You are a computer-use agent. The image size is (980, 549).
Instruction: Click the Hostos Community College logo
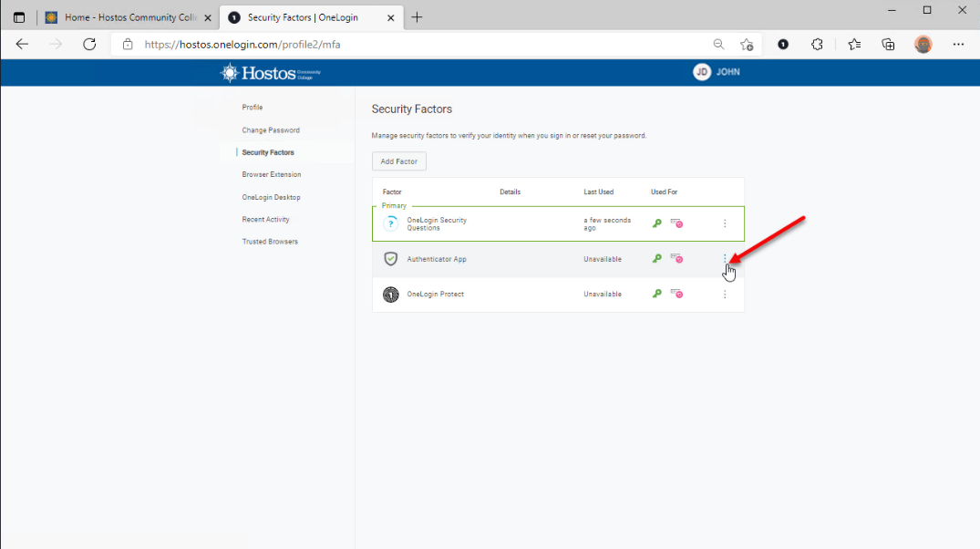pos(270,73)
